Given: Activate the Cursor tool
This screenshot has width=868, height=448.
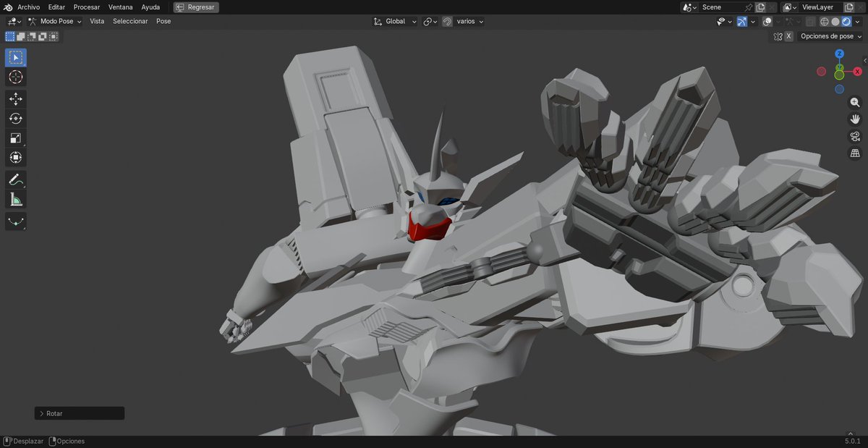Looking at the screenshot, I should coord(15,77).
